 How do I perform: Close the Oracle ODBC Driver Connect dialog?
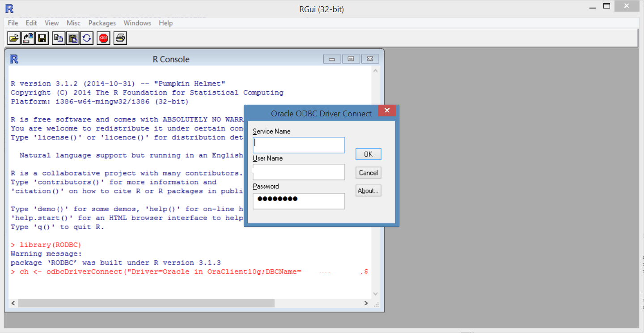[387, 111]
